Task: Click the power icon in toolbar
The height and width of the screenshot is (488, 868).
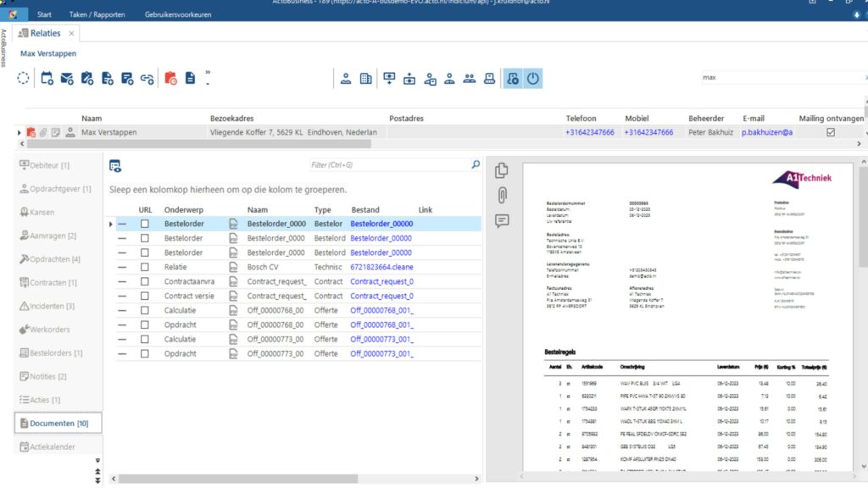Action: [532, 79]
